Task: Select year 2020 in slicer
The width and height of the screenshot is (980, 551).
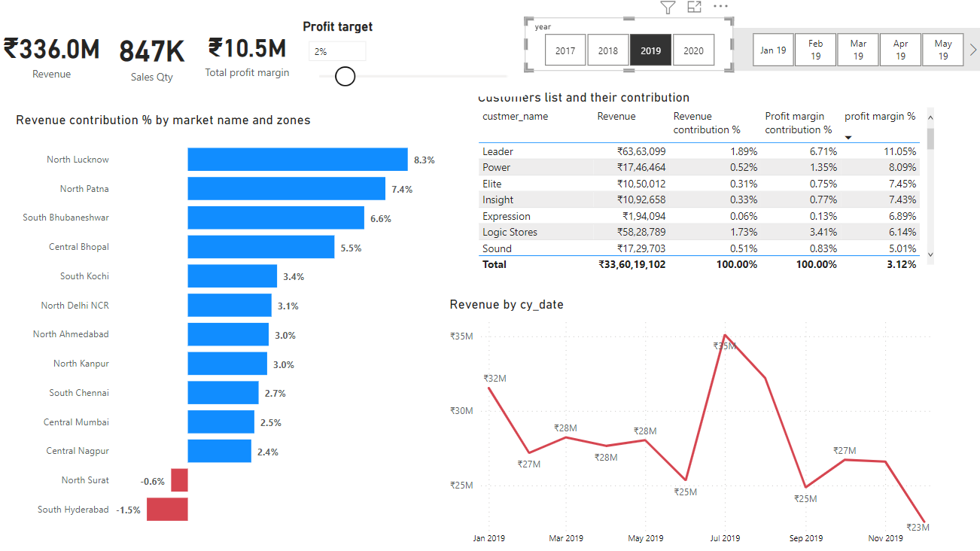Action: [694, 50]
